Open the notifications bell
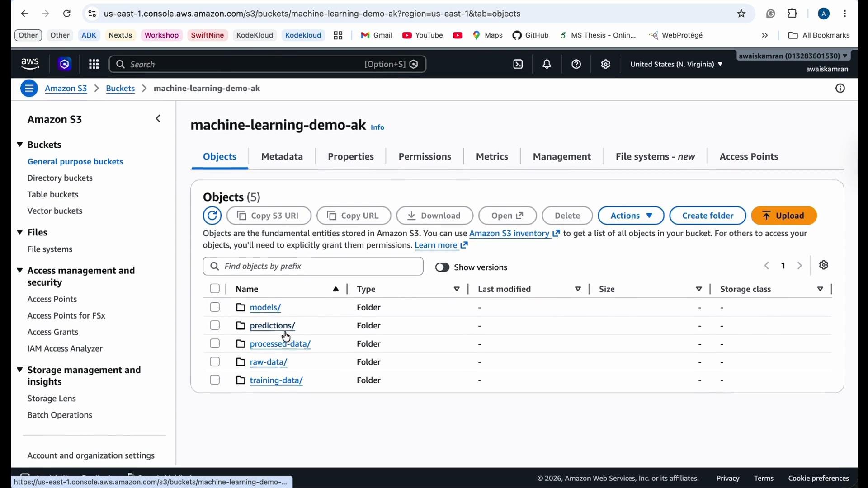This screenshot has height=488, width=868. [547, 65]
